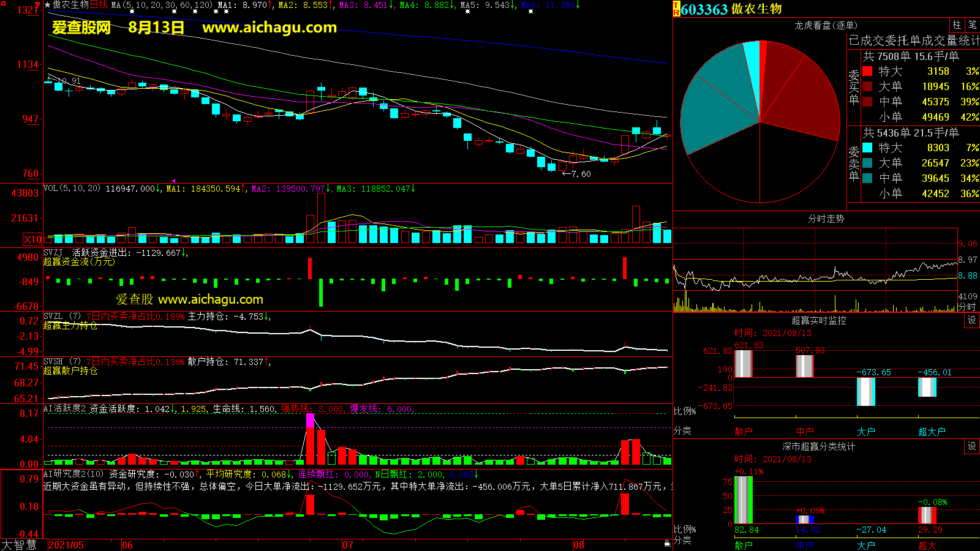The width and height of the screenshot is (980, 551).
Task: Click the magenta triangle marker below price chart
Action: point(173,181)
